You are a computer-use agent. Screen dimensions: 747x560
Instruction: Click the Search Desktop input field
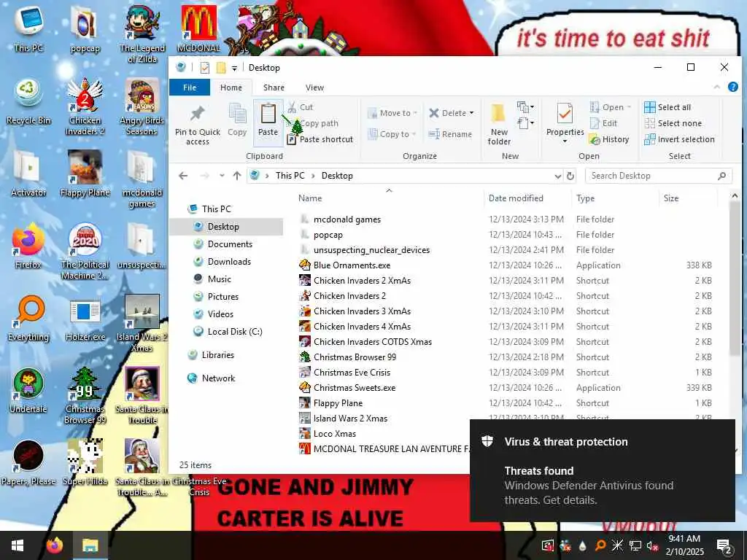pyautogui.click(x=658, y=176)
